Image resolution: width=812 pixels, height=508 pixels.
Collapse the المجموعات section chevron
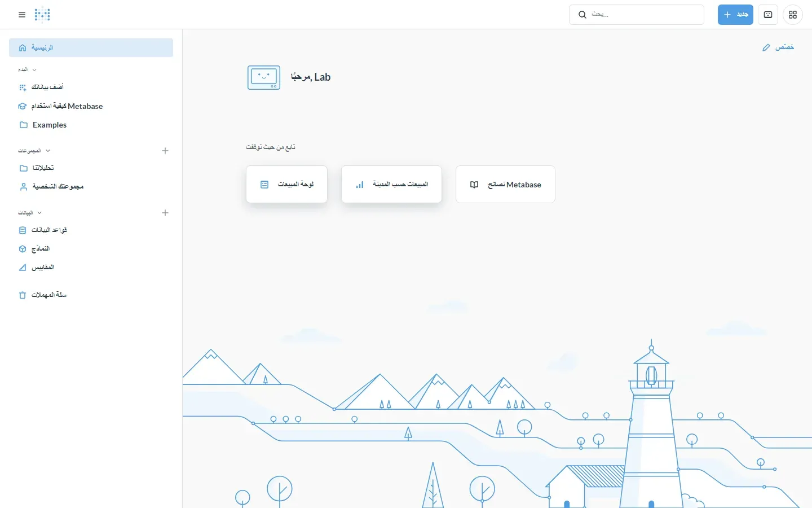48,151
